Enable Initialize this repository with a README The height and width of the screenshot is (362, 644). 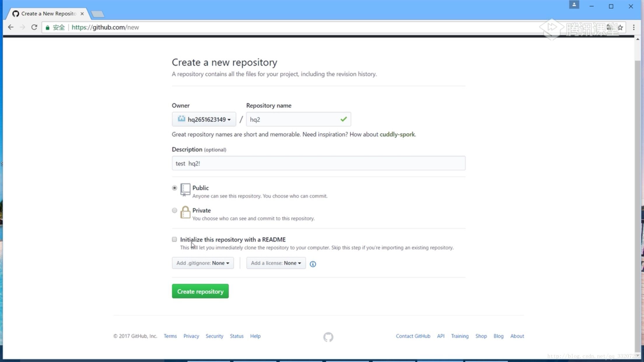pyautogui.click(x=174, y=240)
